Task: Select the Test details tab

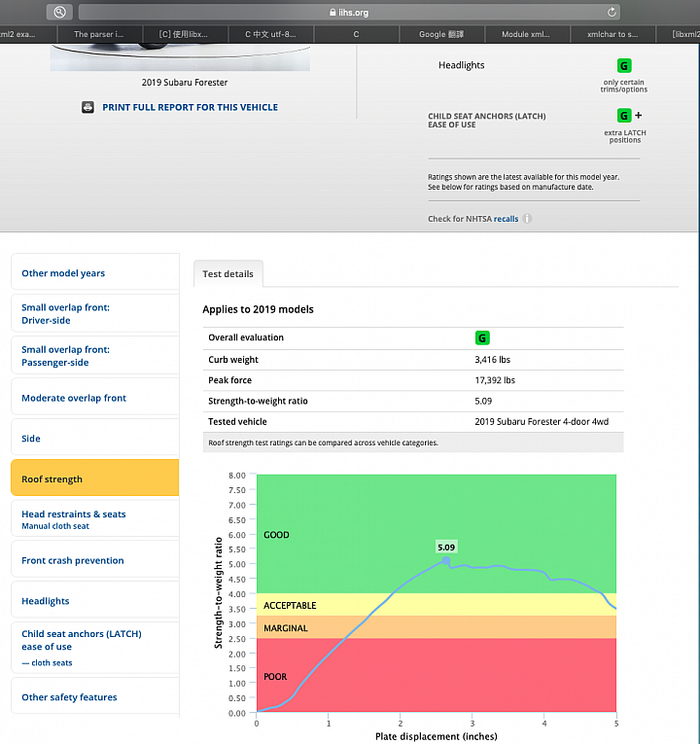Action: click(228, 274)
